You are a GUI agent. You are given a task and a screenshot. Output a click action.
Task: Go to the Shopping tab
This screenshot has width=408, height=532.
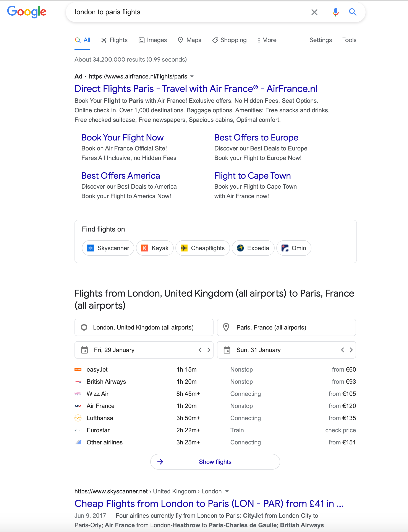(x=229, y=40)
